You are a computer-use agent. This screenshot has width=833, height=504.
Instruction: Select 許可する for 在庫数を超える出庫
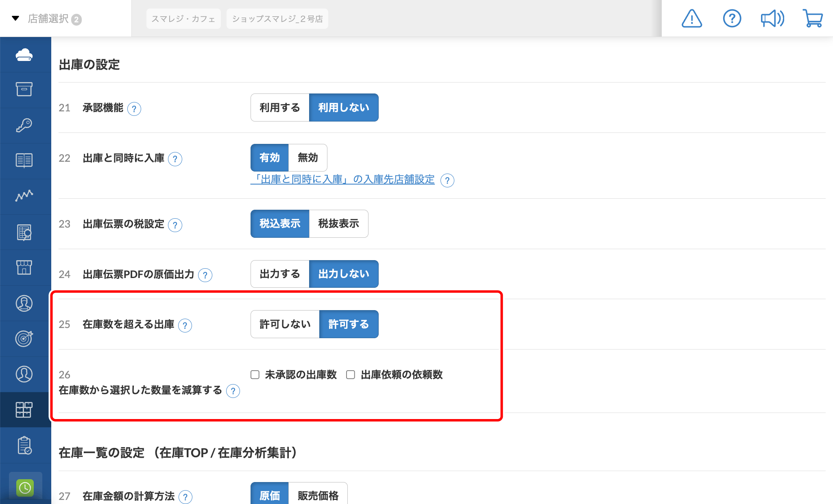tap(349, 324)
